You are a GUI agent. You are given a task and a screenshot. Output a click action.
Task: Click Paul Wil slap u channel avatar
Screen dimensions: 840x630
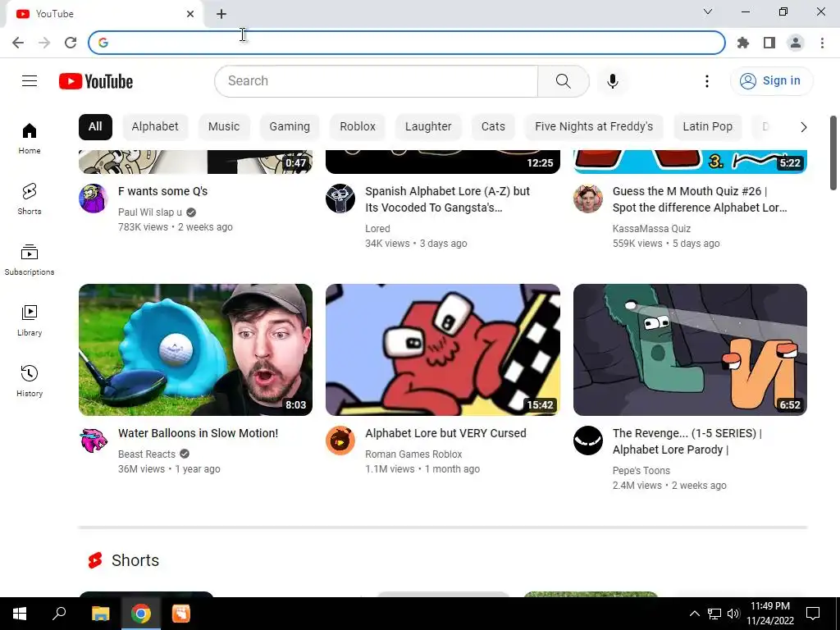94,199
